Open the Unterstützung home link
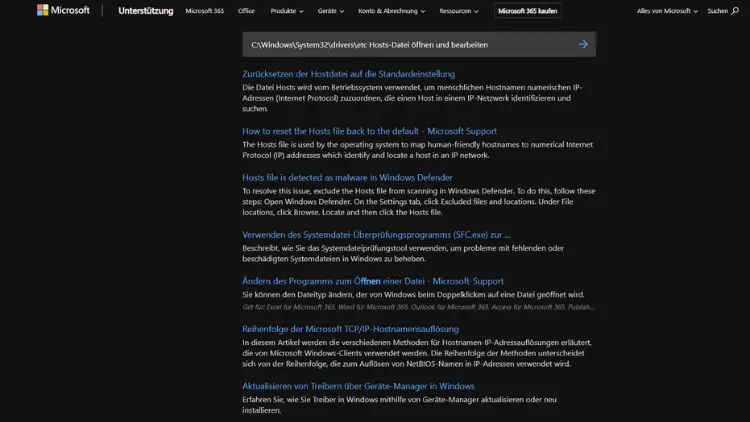This screenshot has width=750, height=422. [x=145, y=11]
